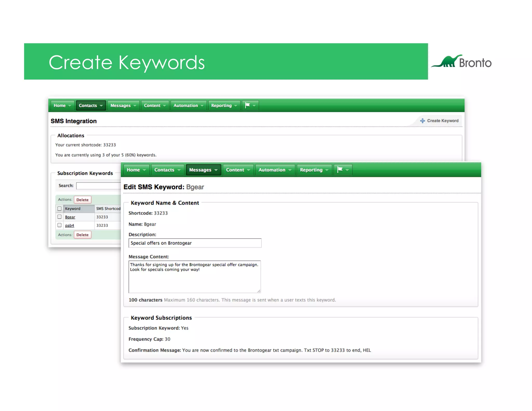
Task: Click the '100 characters' counter text
Action: 145,300
